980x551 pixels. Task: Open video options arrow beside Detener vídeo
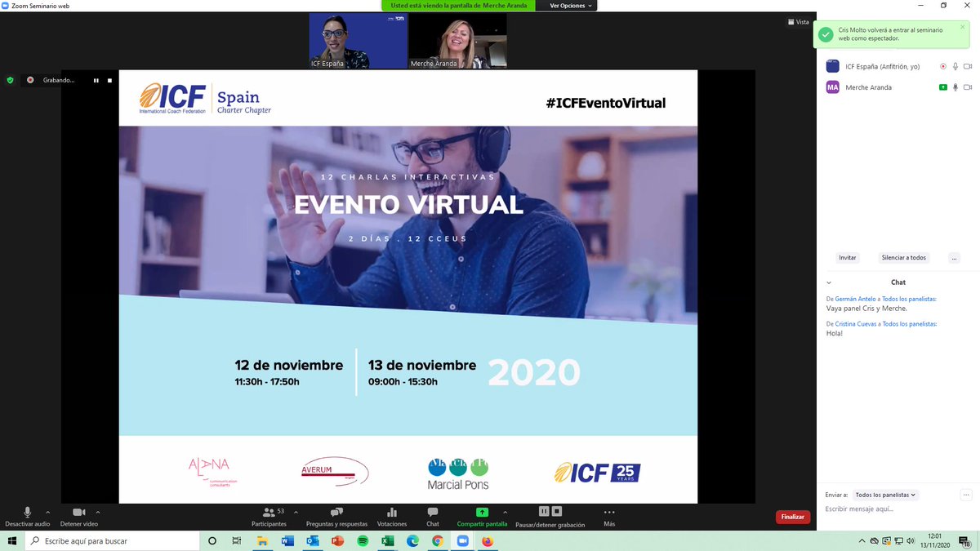pos(98,513)
